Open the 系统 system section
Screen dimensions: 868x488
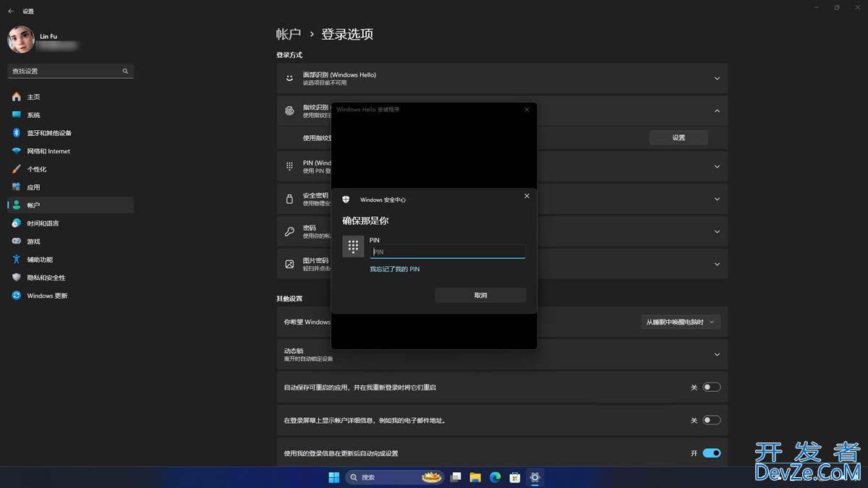click(x=70, y=115)
